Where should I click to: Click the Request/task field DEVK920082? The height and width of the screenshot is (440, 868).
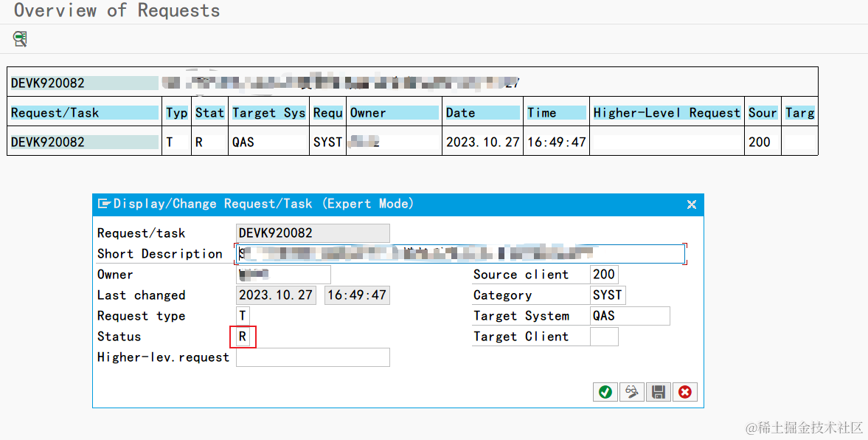coord(313,233)
